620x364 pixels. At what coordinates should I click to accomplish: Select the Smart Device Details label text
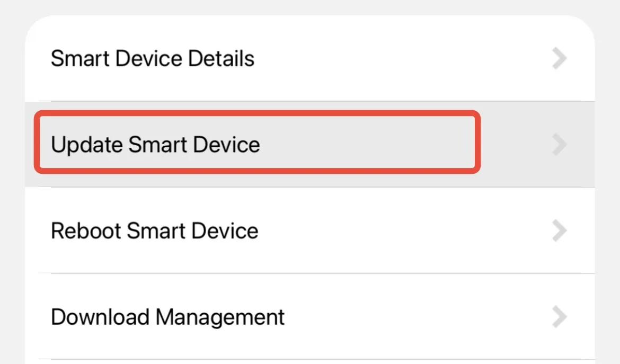153,58
